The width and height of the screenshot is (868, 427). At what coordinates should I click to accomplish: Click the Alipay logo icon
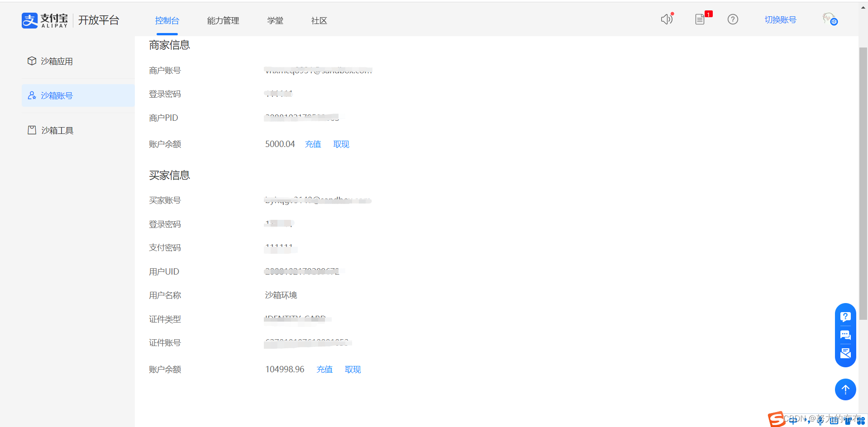click(30, 20)
